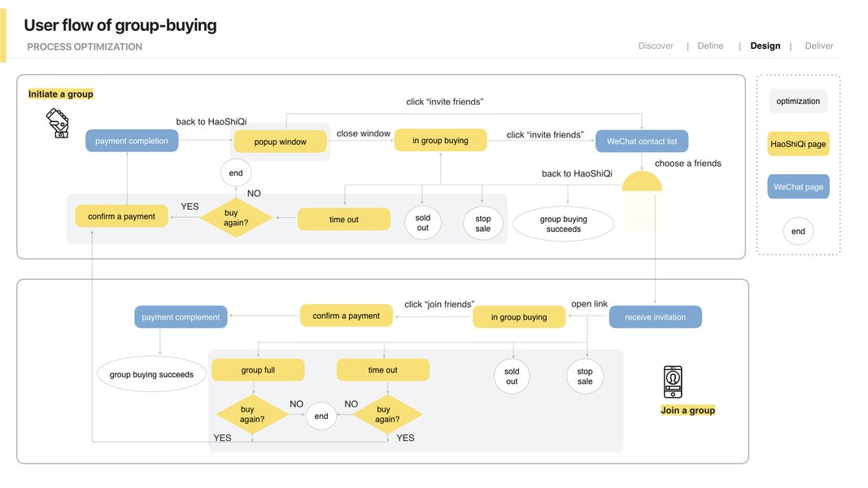The height and width of the screenshot is (488, 868).
Task: Click the receive invitation node
Action: [x=655, y=317]
